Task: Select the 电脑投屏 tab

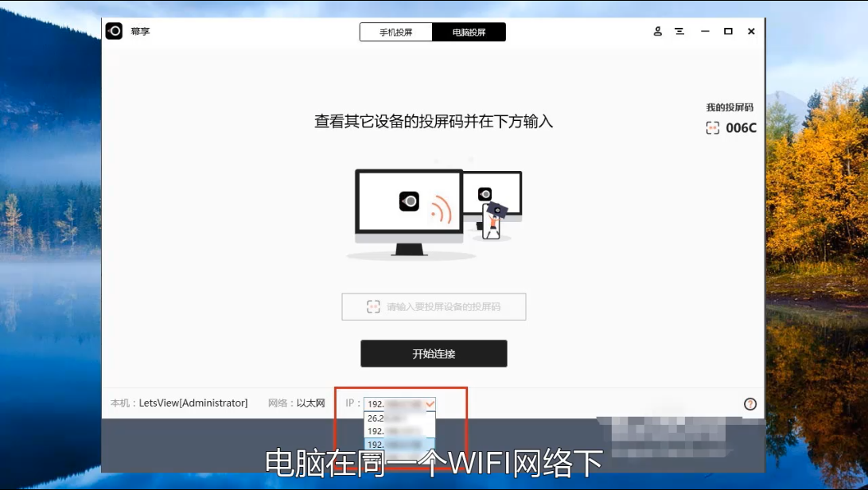Action: 469,32
